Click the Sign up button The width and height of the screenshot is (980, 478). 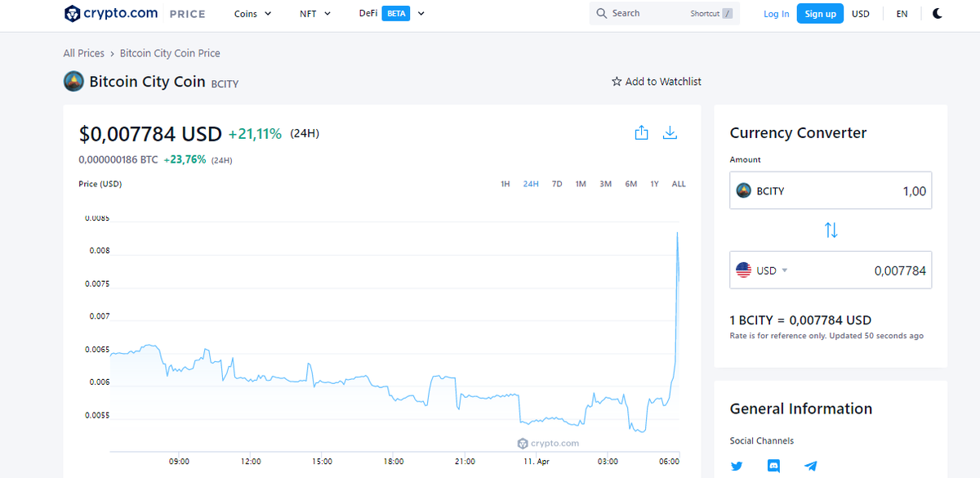coord(820,14)
